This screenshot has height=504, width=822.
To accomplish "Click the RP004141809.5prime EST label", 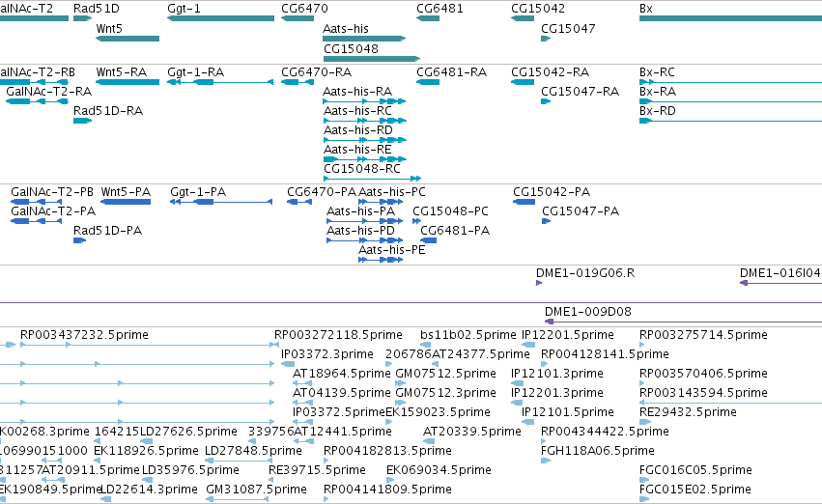I will tap(387, 490).
